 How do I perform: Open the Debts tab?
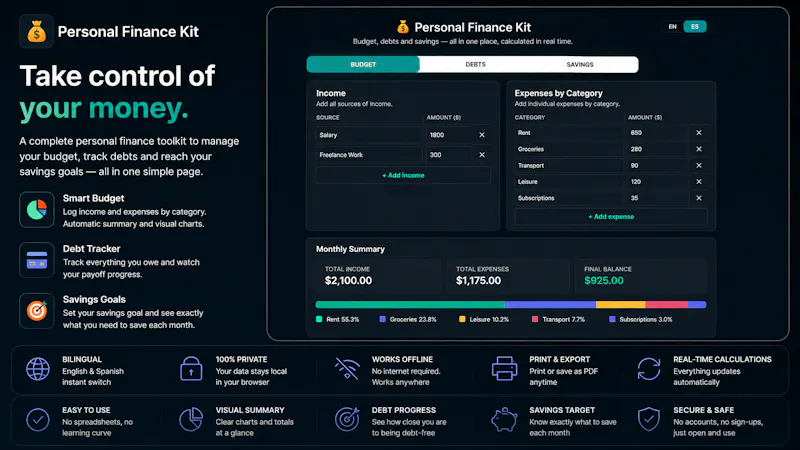point(475,65)
